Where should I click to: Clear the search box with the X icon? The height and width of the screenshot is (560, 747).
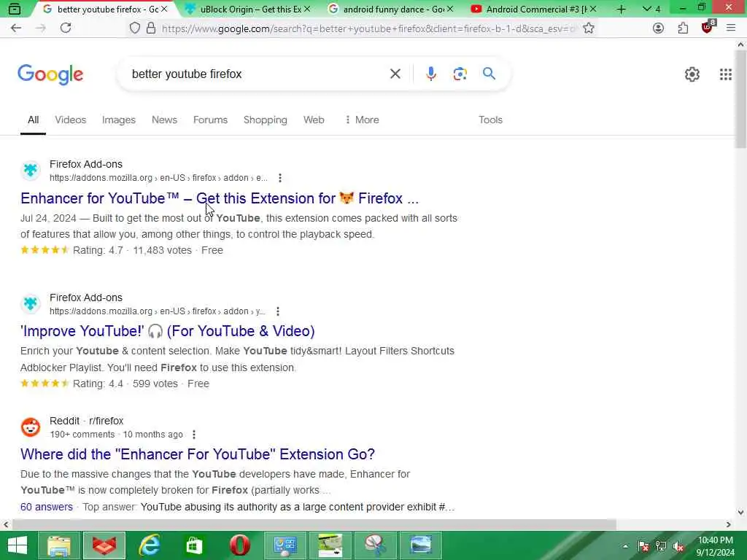pyautogui.click(x=395, y=74)
